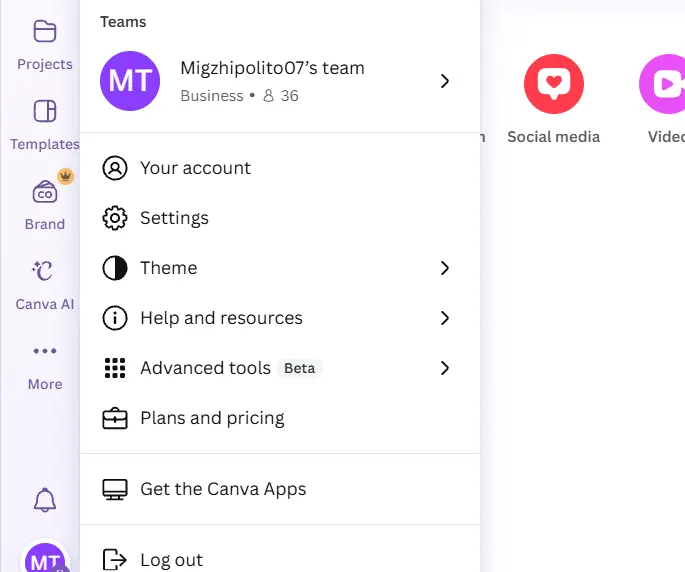
Task: Click the Canva Apps monitor icon
Action: pos(115,489)
